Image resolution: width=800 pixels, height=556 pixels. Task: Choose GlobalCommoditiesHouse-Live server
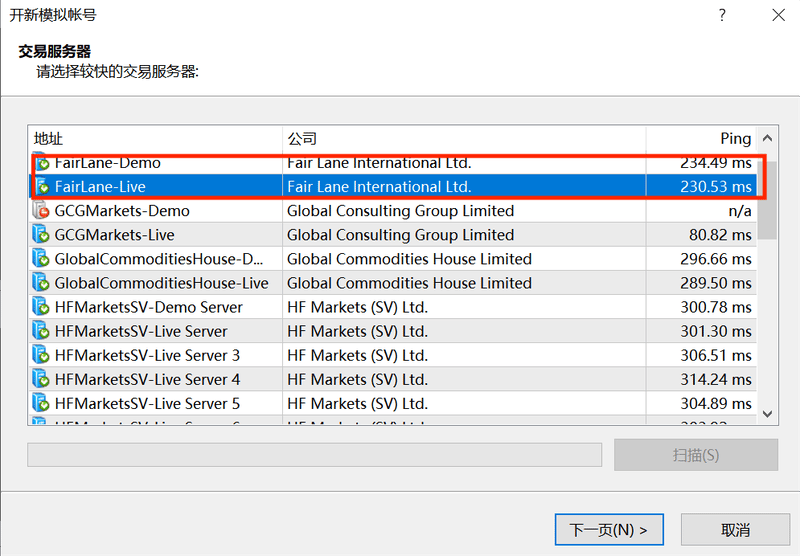pos(392,282)
